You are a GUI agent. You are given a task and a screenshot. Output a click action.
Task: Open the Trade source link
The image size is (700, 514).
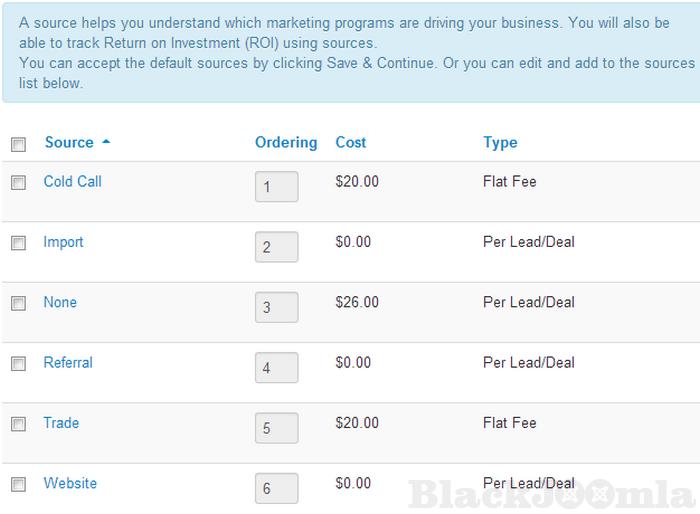coord(61,423)
